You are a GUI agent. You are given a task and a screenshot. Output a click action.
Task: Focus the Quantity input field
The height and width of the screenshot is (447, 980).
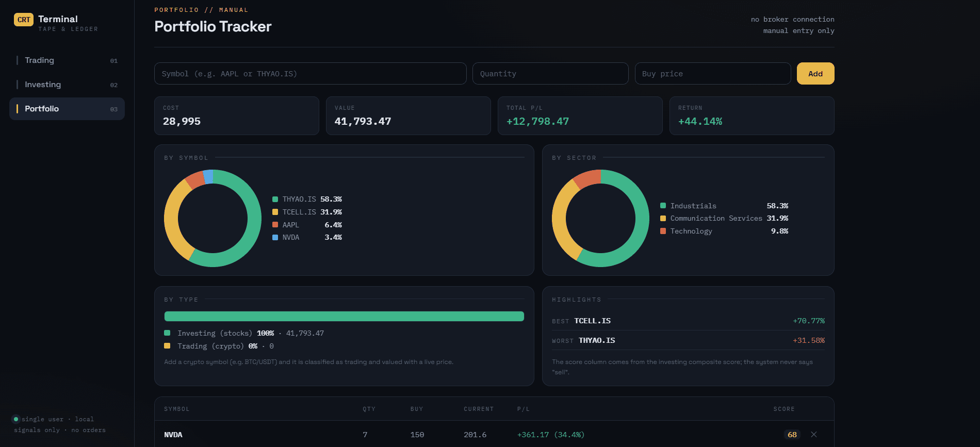550,74
